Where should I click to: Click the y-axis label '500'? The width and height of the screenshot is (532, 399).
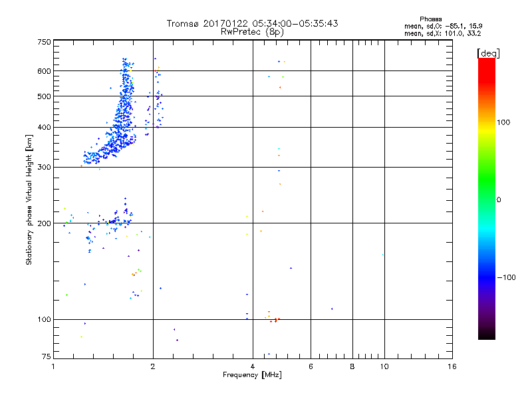tap(44, 96)
